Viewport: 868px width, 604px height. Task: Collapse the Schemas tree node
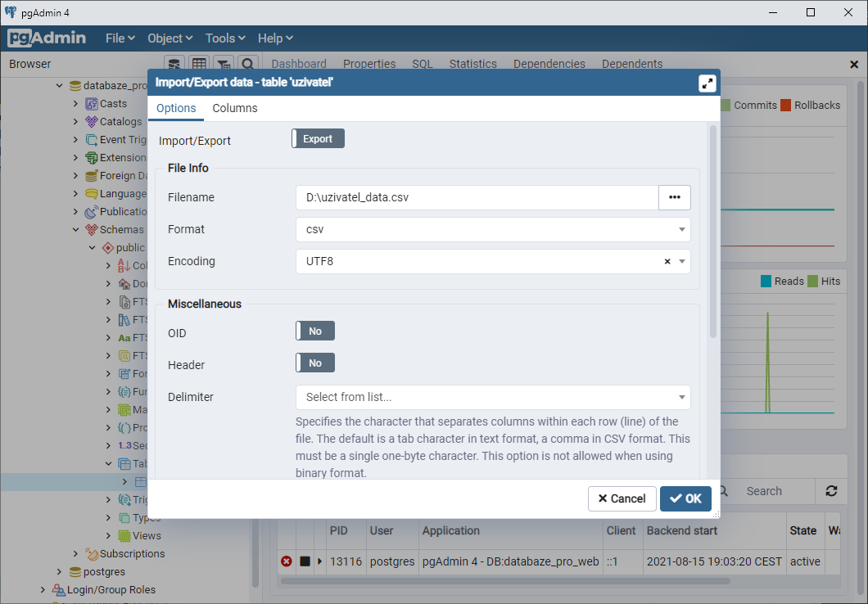pos(76,229)
